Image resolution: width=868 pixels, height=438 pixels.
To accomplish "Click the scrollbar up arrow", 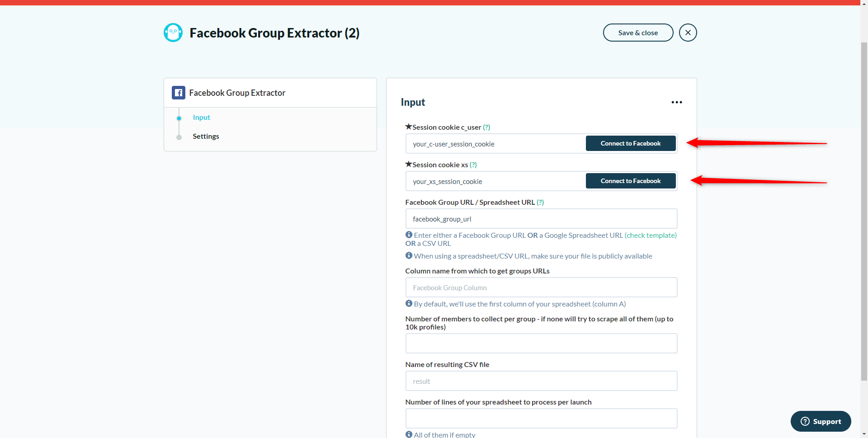I will (864, 3).
